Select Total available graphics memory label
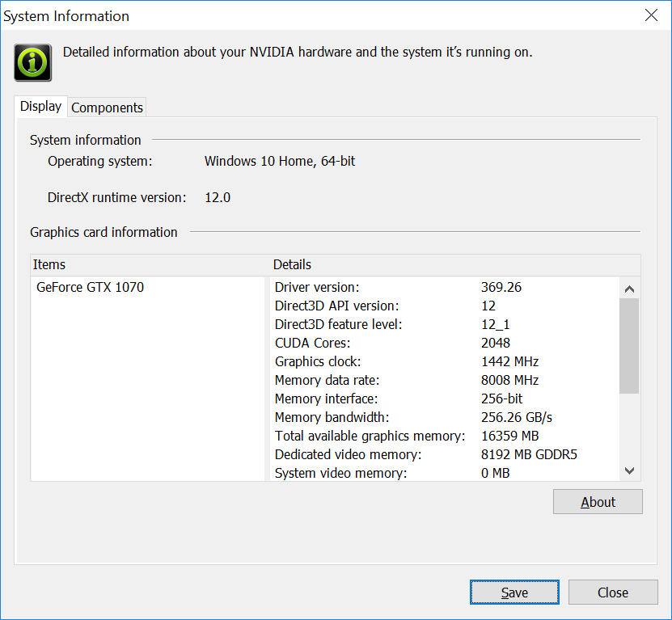Image resolution: width=672 pixels, height=620 pixels. tap(370, 436)
